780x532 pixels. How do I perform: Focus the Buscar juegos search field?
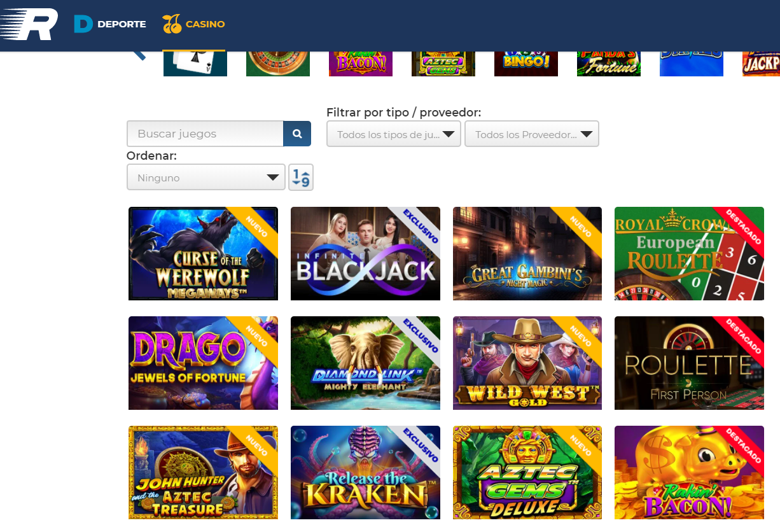205,134
